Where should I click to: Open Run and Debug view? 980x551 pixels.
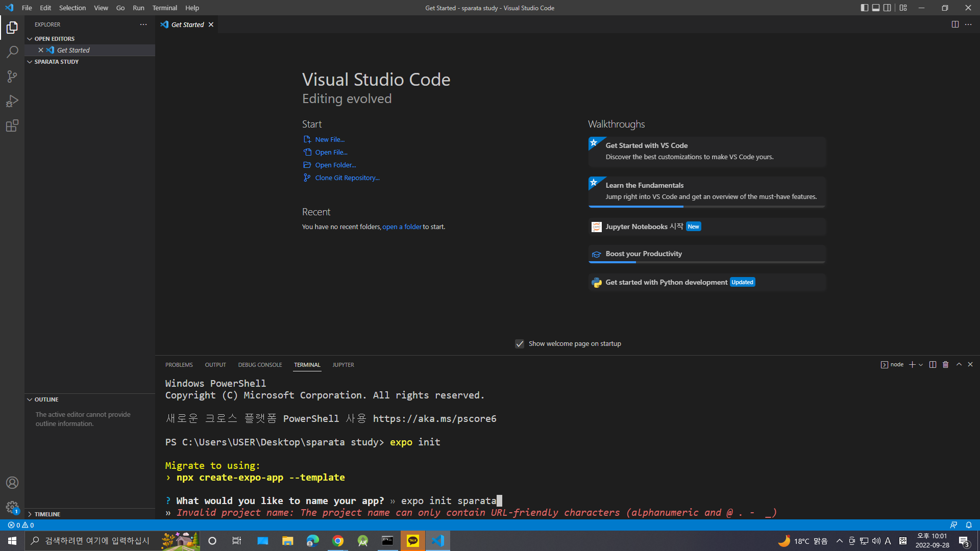tap(12, 101)
